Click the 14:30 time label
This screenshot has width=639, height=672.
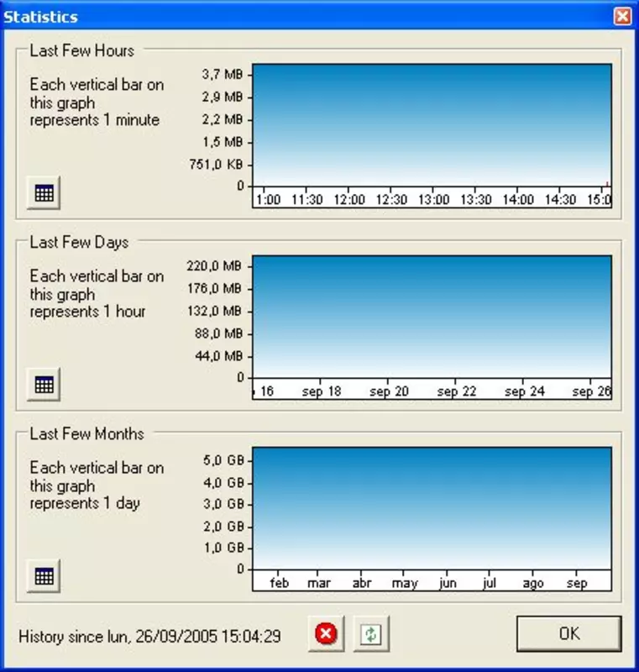click(560, 200)
